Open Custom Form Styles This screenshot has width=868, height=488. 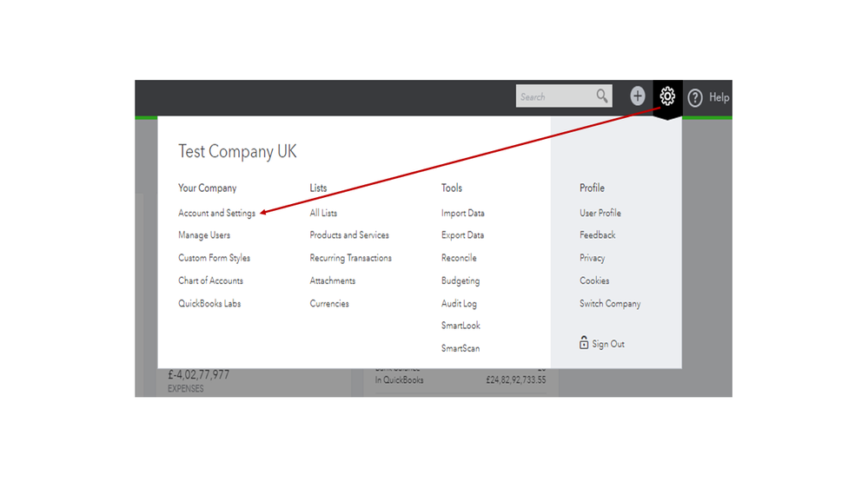click(215, 258)
